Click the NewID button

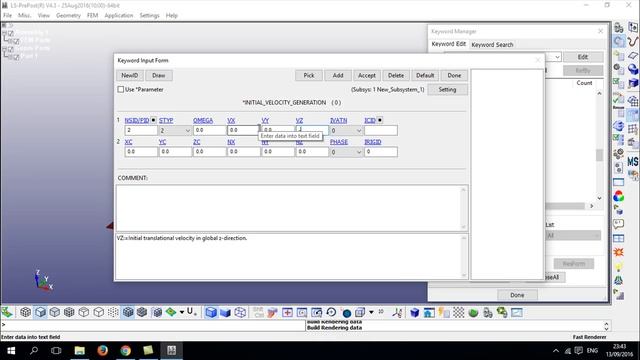click(130, 75)
